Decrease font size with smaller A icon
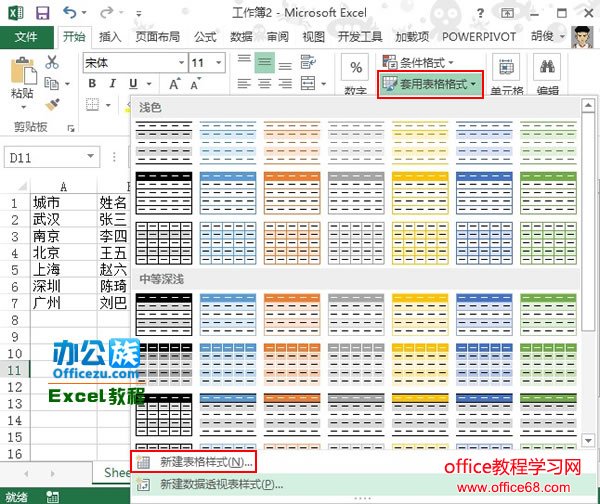This screenshot has height=504, width=600. click(195, 83)
